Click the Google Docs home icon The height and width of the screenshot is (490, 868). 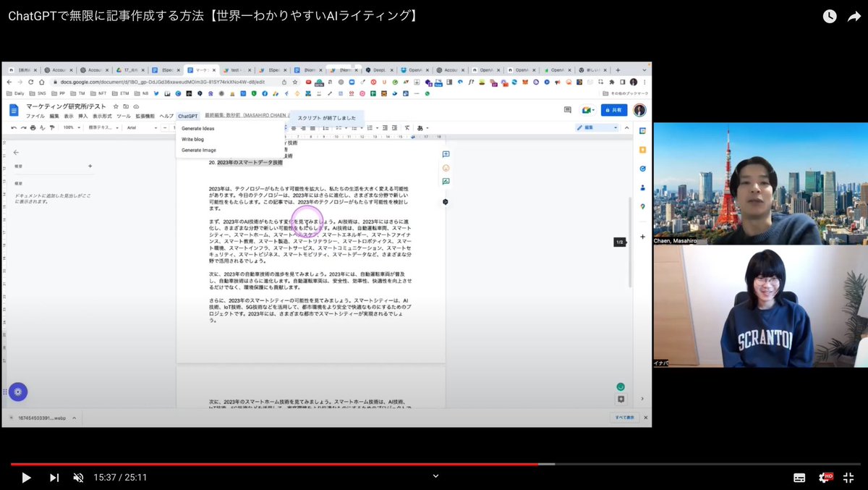point(14,110)
